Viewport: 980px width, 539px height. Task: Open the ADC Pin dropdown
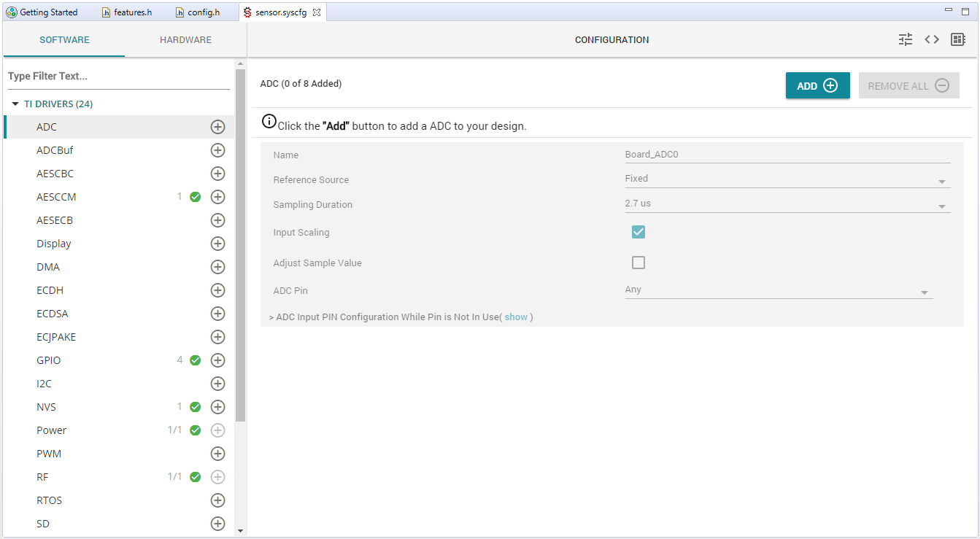tap(779, 290)
